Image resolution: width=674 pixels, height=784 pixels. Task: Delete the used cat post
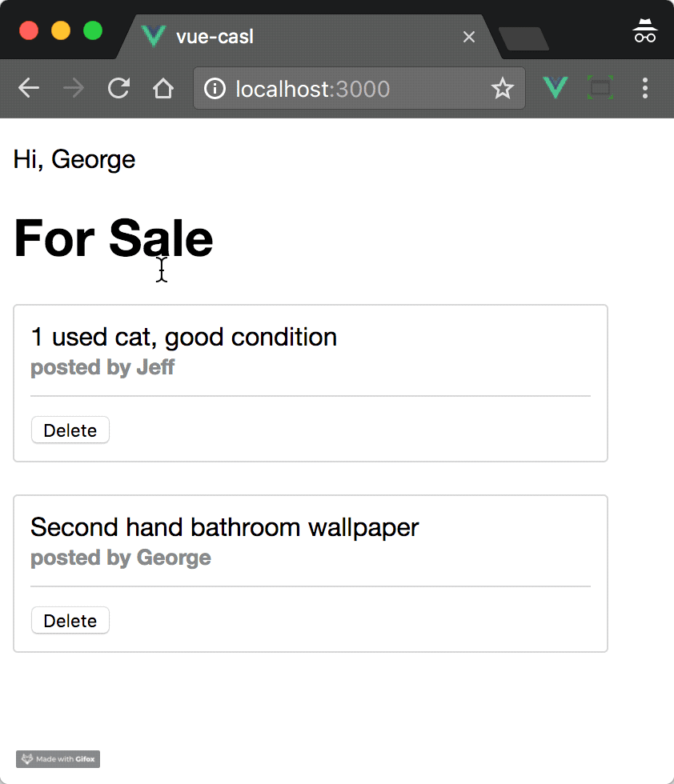click(70, 430)
